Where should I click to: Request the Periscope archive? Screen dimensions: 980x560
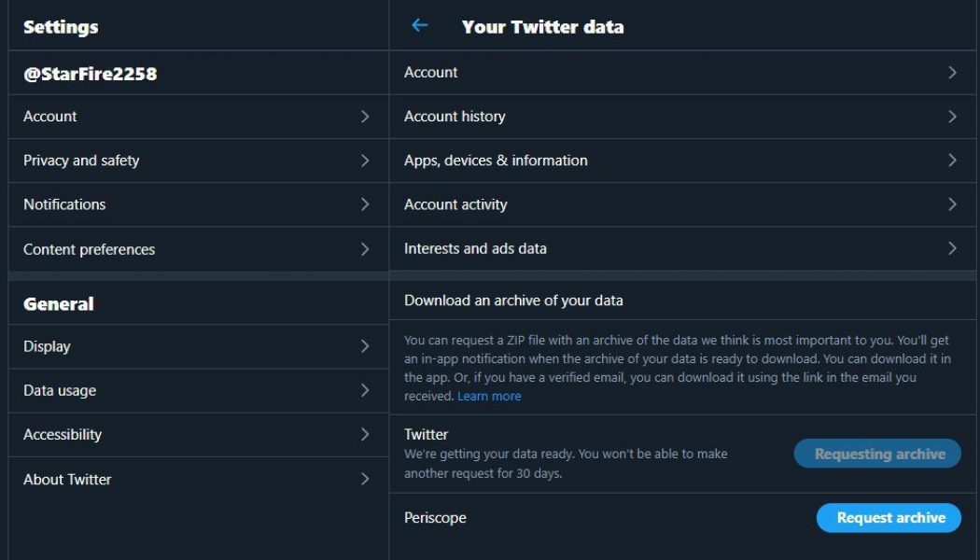point(889,517)
